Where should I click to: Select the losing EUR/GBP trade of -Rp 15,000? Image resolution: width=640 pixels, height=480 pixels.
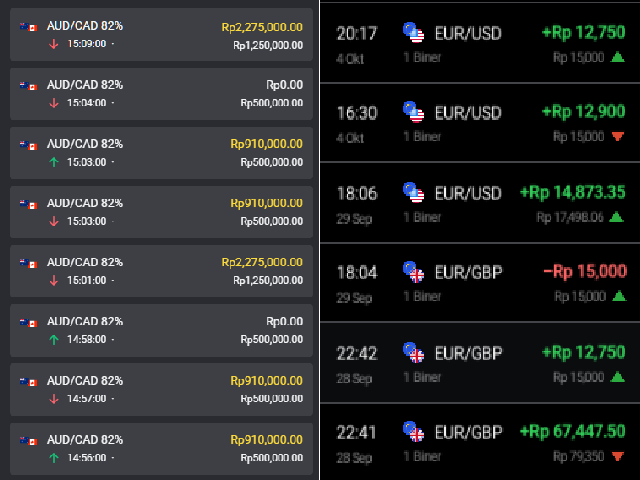click(480, 282)
